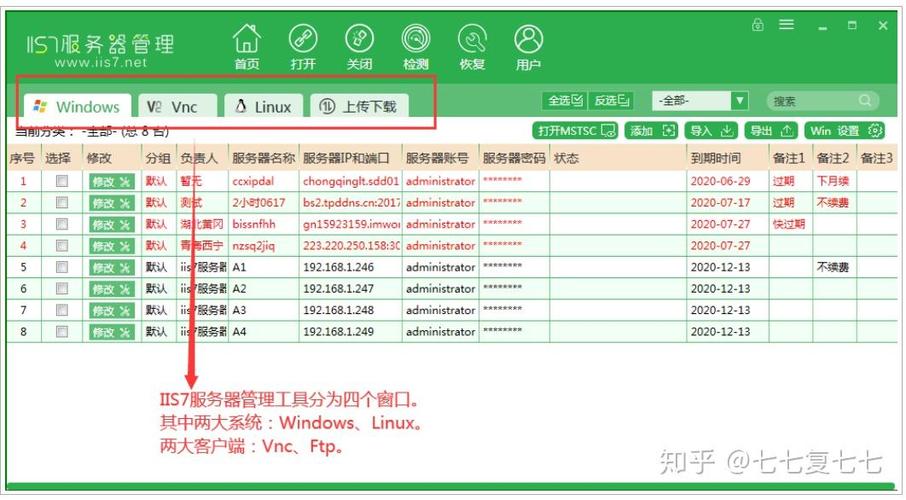Image resolution: width=906 pixels, height=500 pixels.
Task: Click 修改 edit button for bissnfhh row
Action: 112,224
